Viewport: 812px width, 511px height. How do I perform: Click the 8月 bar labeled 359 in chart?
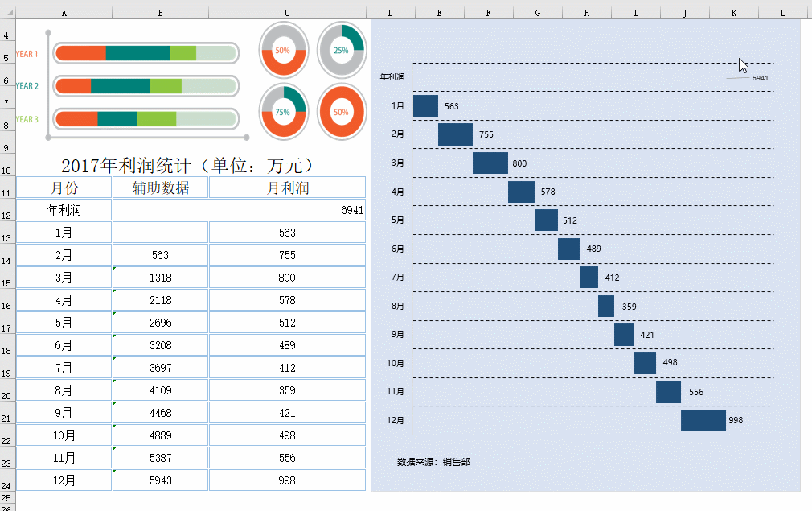tap(606, 307)
